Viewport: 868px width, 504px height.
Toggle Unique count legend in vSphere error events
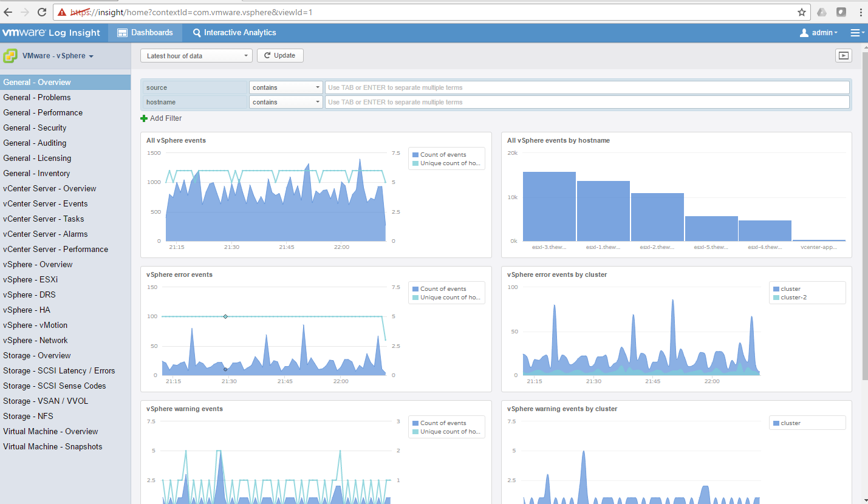(449, 298)
